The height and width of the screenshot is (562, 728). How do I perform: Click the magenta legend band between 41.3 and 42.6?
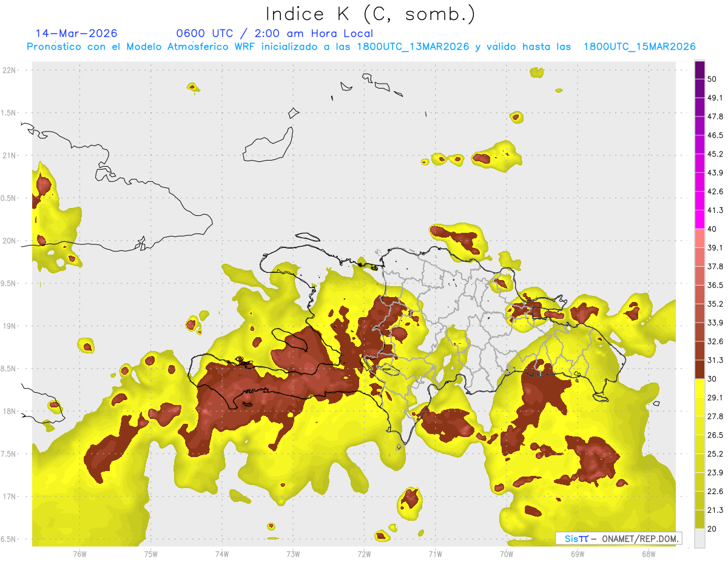pyautogui.click(x=699, y=201)
